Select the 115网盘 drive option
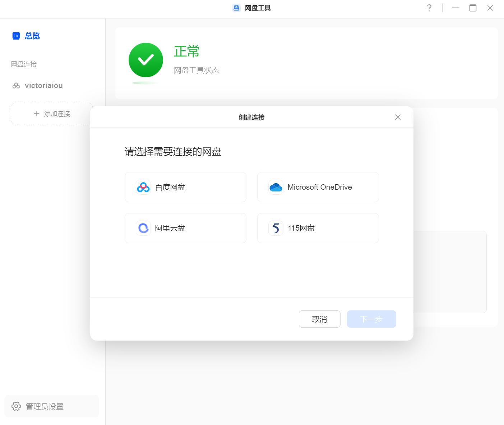The height and width of the screenshot is (425, 504). click(x=318, y=228)
